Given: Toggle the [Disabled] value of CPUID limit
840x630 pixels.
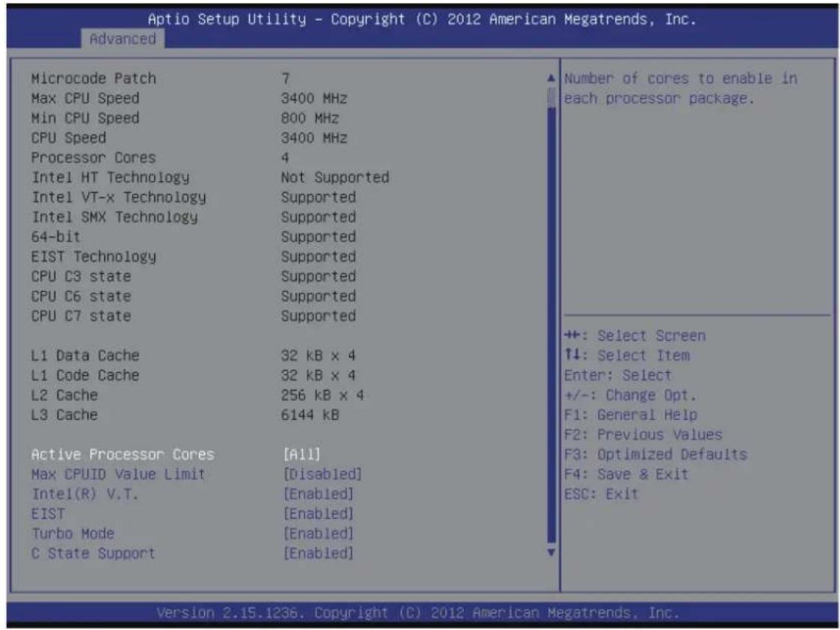Looking at the screenshot, I should [x=322, y=474].
